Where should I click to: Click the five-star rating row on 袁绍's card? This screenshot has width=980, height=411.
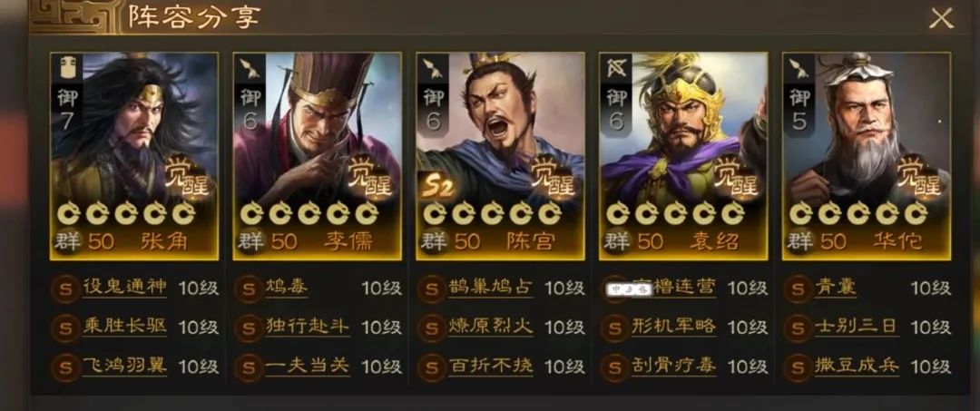pyautogui.click(x=675, y=213)
